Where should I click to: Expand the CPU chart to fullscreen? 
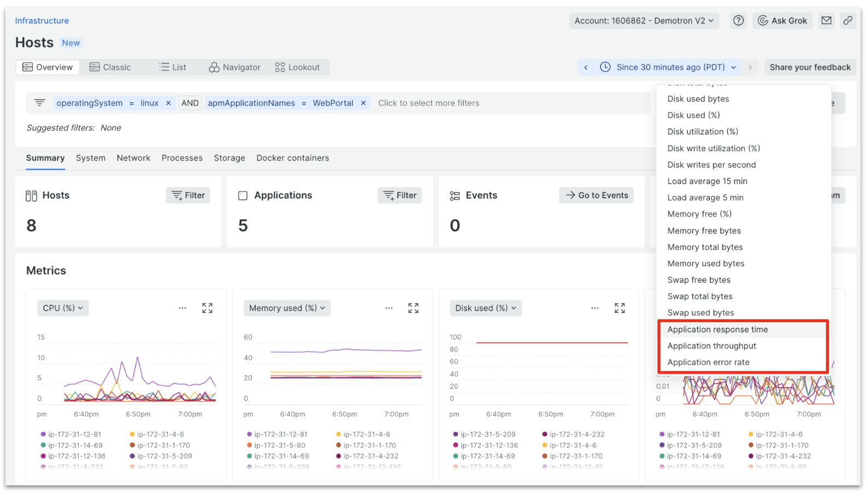click(207, 308)
